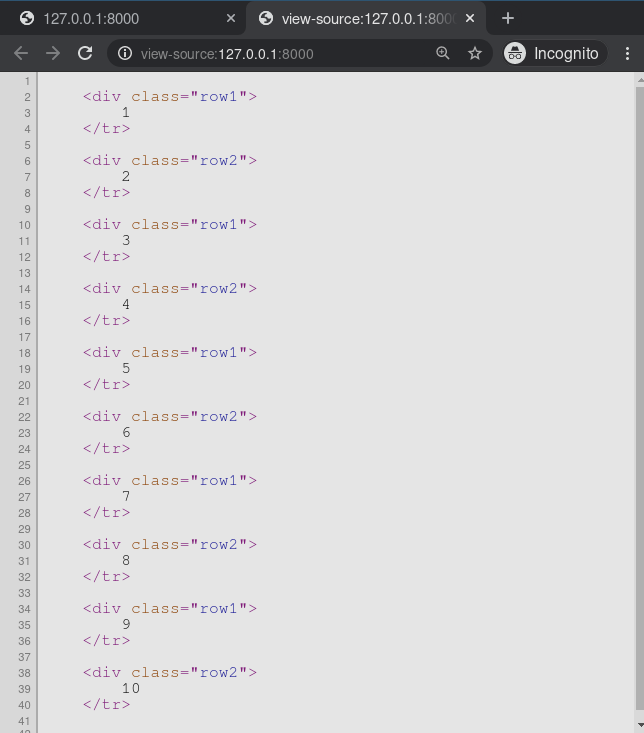Click the div row1 tag on line 10

[x=170, y=224]
